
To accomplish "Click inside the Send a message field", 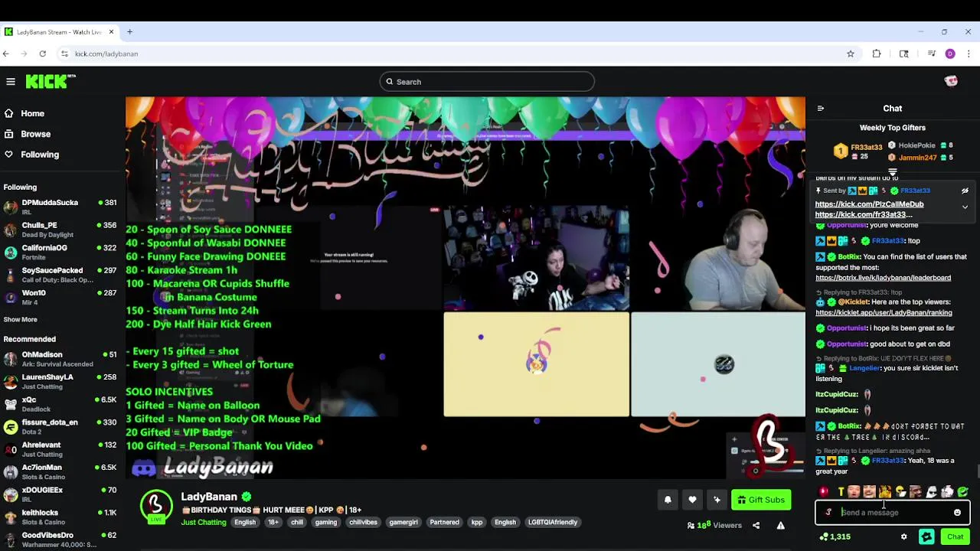I will click(x=893, y=513).
